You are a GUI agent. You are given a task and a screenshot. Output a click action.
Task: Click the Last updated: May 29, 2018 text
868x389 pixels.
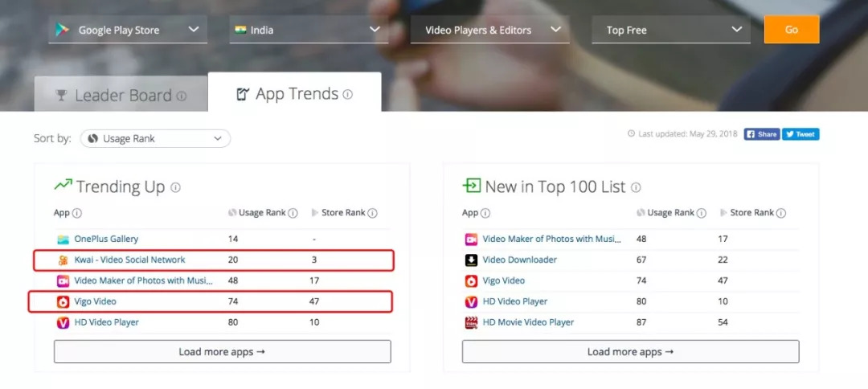687,134
